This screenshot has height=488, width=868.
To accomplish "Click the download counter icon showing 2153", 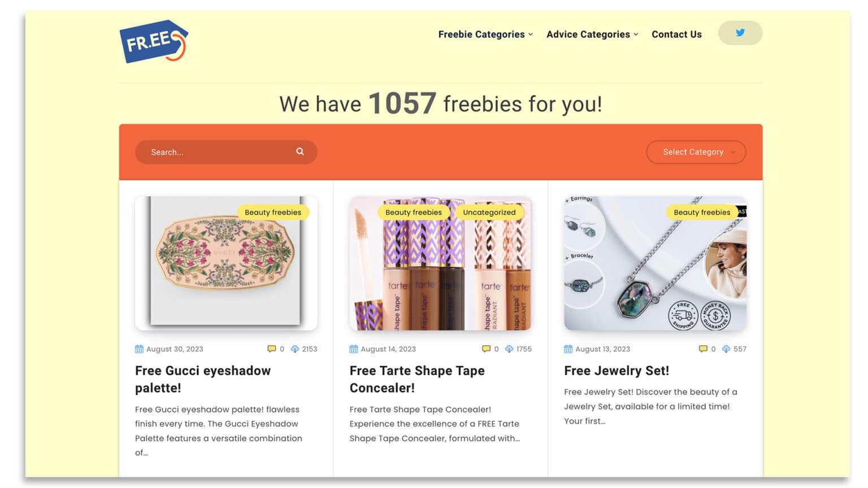I will click(295, 348).
